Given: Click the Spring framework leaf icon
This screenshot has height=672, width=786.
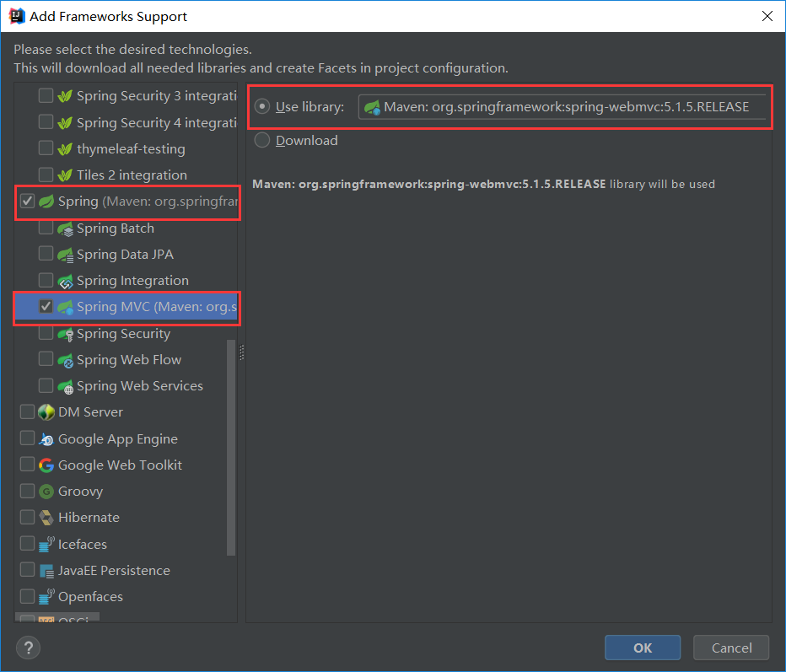Looking at the screenshot, I should tap(46, 202).
